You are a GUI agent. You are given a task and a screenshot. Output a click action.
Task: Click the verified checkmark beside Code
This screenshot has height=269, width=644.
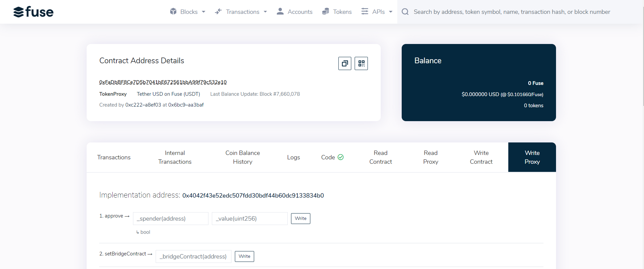(x=341, y=157)
